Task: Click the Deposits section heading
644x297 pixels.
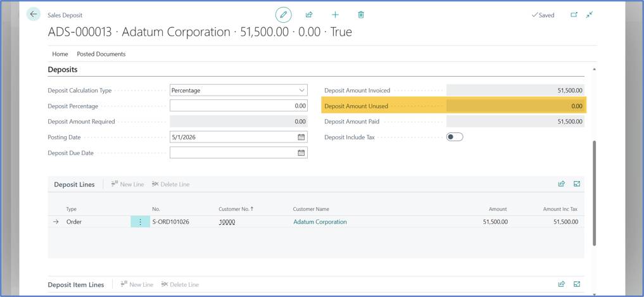Action: [x=63, y=70]
